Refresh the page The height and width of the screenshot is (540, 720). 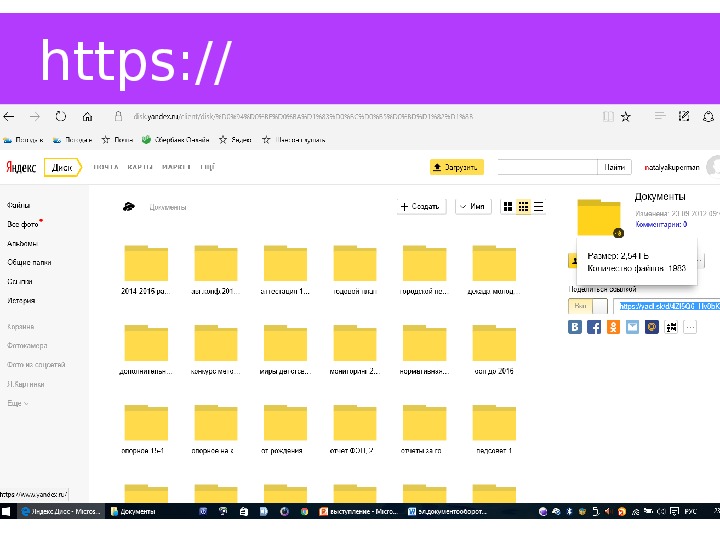coord(61,117)
